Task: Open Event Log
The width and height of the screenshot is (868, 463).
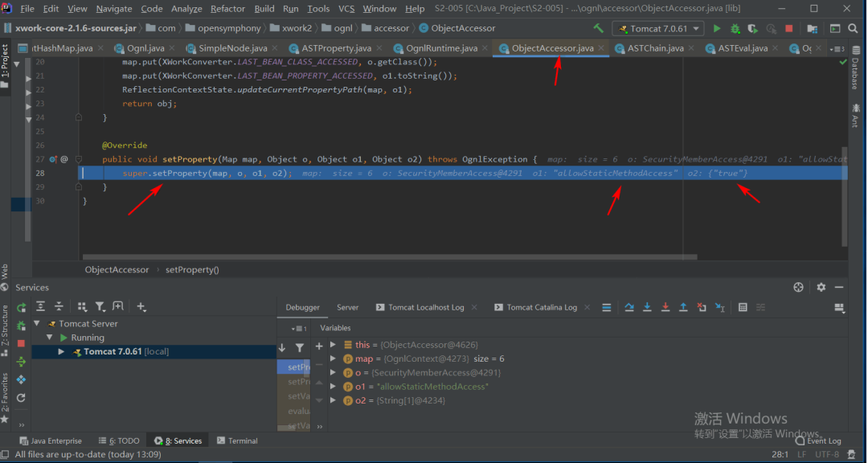Action: (x=818, y=440)
